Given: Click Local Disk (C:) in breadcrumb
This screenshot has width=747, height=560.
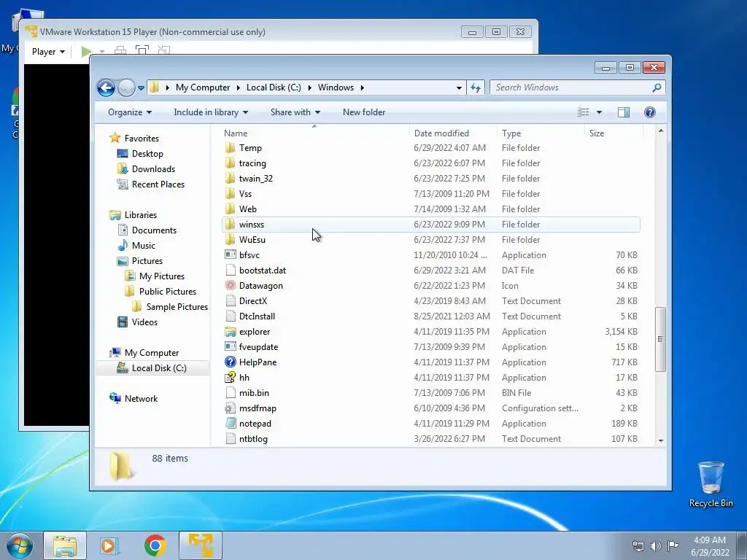Looking at the screenshot, I should (x=274, y=87).
